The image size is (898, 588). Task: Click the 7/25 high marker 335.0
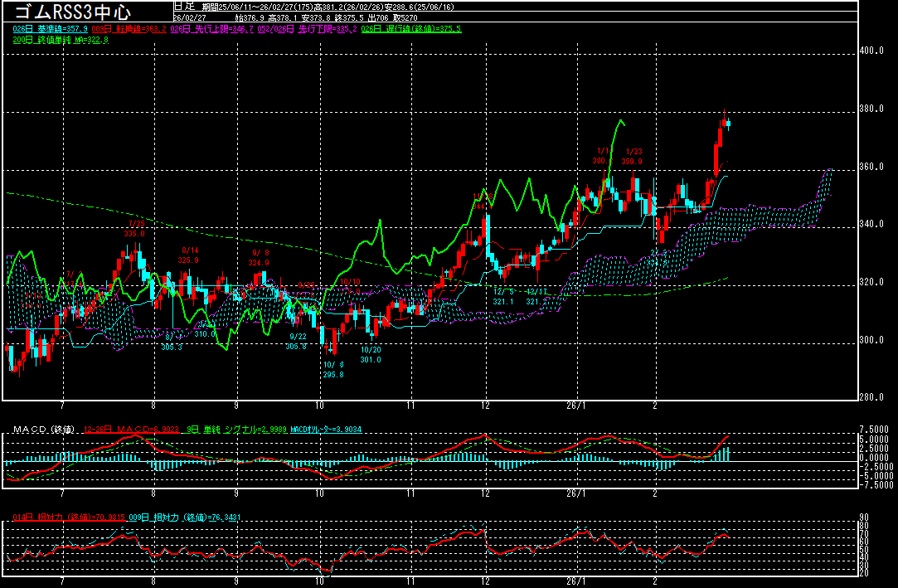pyautogui.click(x=134, y=229)
